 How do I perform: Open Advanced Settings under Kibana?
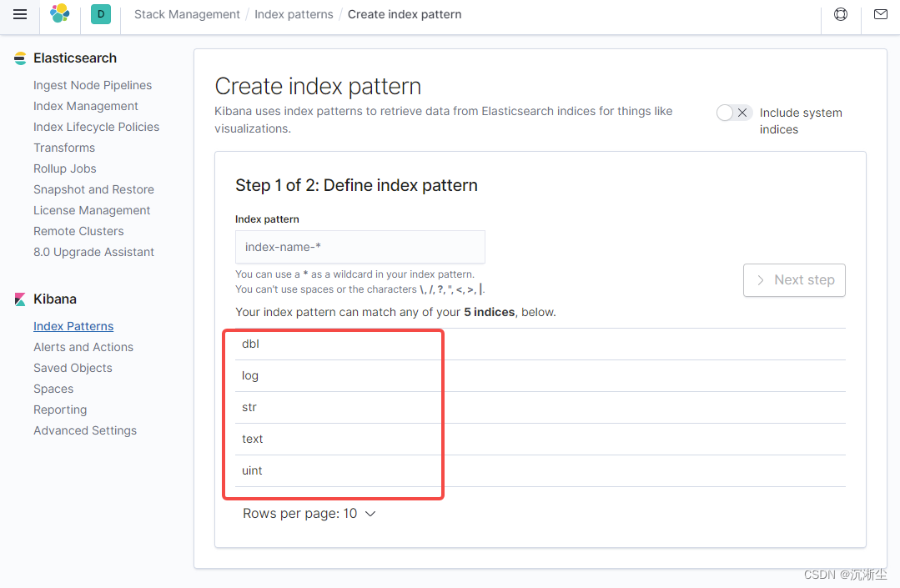point(85,430)
